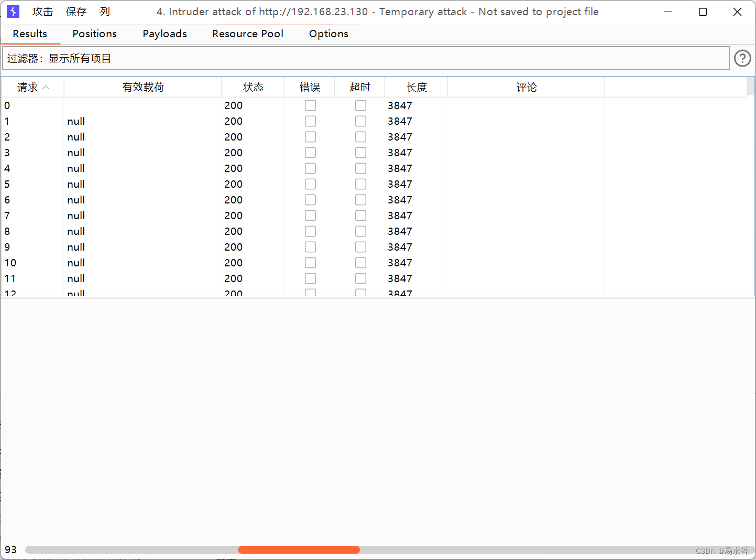
Task: Open the filter help question-mark icon
Action: 742,58
